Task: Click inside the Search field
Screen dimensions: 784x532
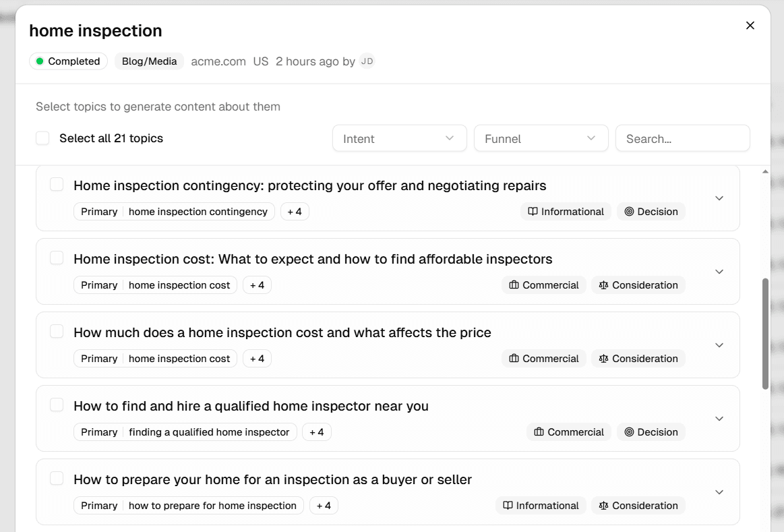Action: click(682, 138)
